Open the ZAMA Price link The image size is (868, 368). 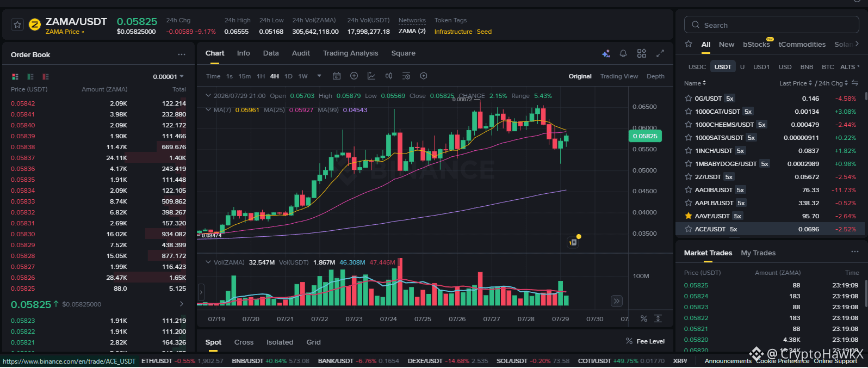tap(65, 32)
